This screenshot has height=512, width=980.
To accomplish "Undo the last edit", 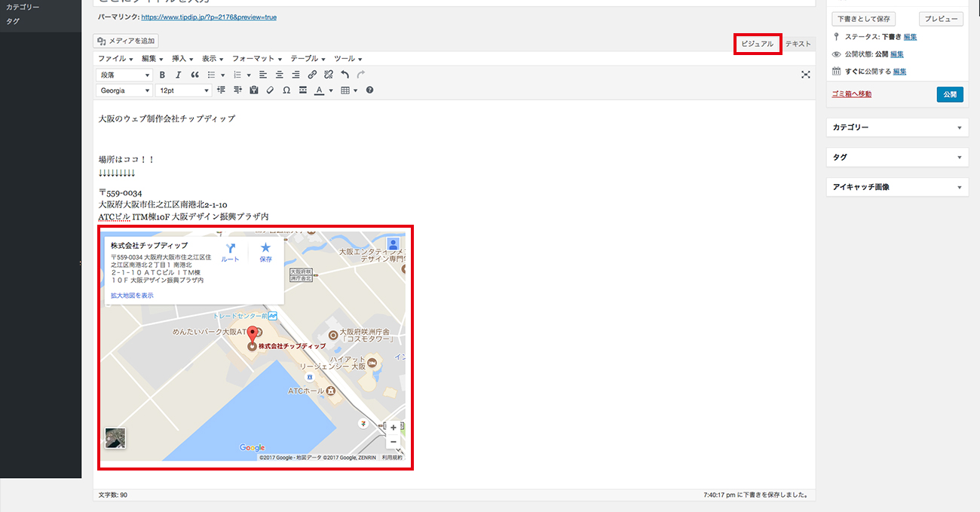I will (x=345, y=75).
